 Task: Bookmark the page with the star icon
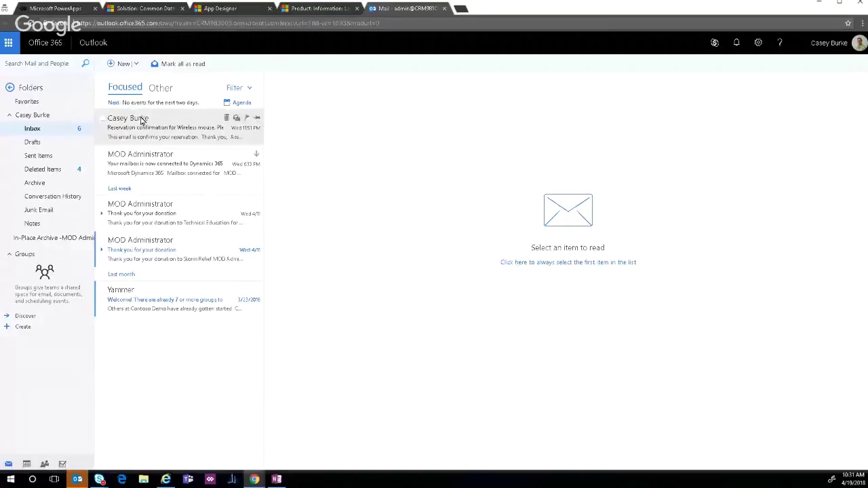[x=848, y=23]
